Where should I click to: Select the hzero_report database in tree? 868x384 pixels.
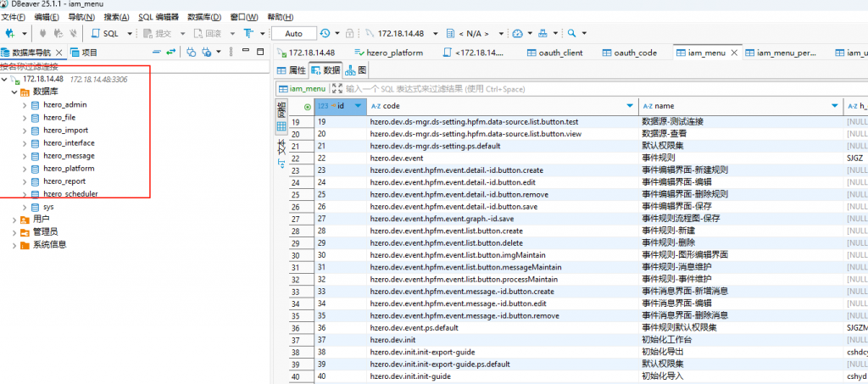(x=64, y=181)
